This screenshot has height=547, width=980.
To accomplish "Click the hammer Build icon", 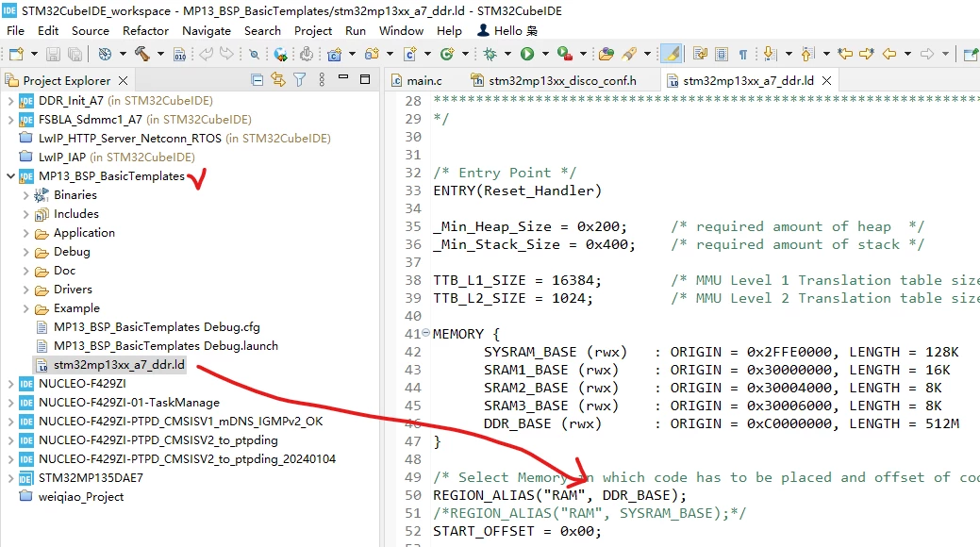I will 141,55.
